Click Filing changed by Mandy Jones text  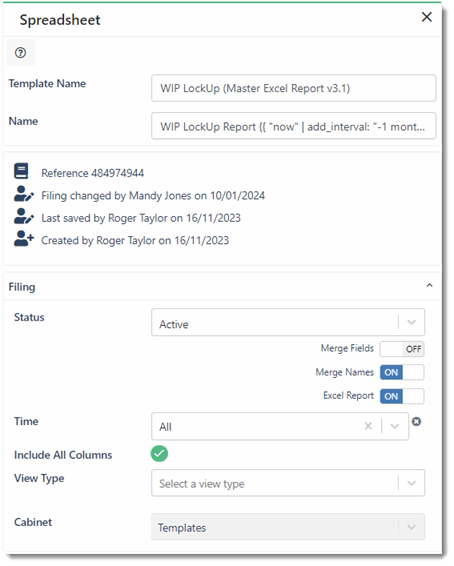(153, 196)
